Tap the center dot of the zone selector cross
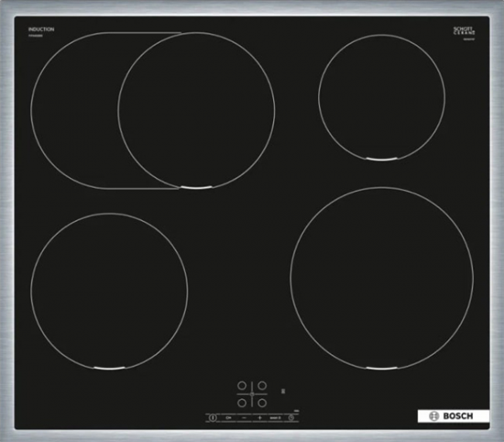Screen dimensions: 504x442 (x=252, y=394)
